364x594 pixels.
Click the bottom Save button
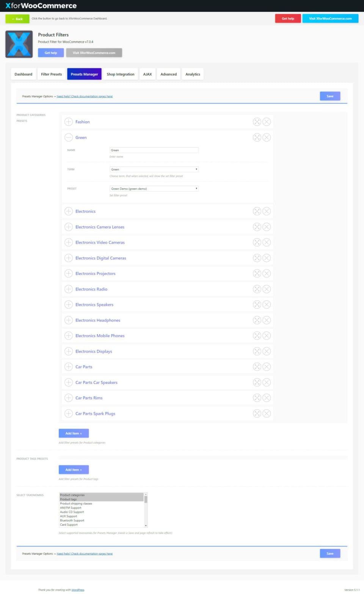[x=330, y=554]
